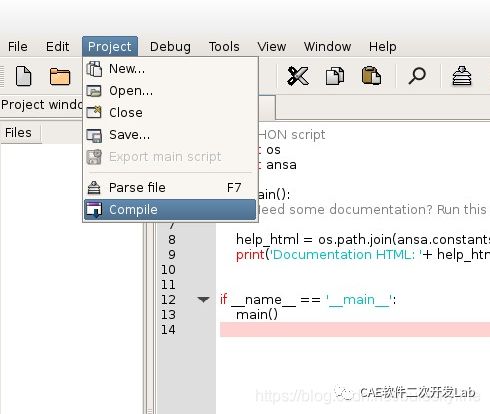Click the Find magnifier toolbar icon
The width and height of the screenshot is (490, 414).
click(417, 76)
